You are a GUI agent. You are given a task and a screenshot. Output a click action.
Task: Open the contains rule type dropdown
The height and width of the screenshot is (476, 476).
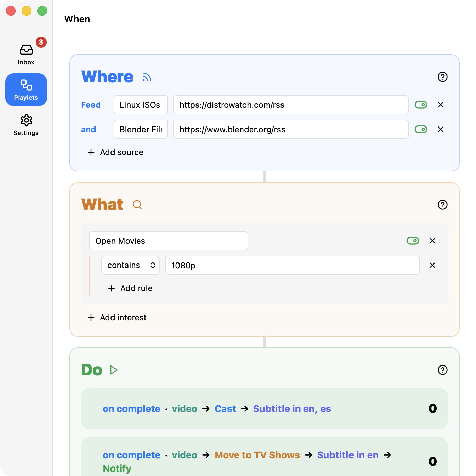(131, 265)
